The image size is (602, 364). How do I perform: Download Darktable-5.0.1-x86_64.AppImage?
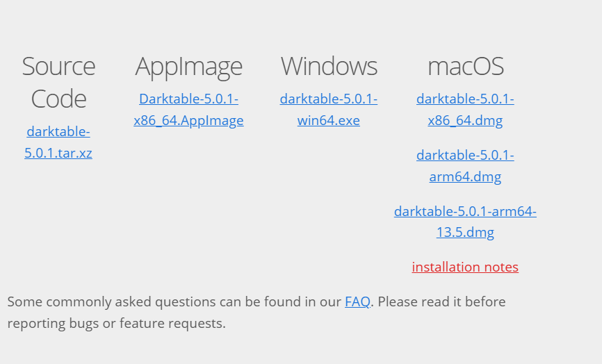188,110
